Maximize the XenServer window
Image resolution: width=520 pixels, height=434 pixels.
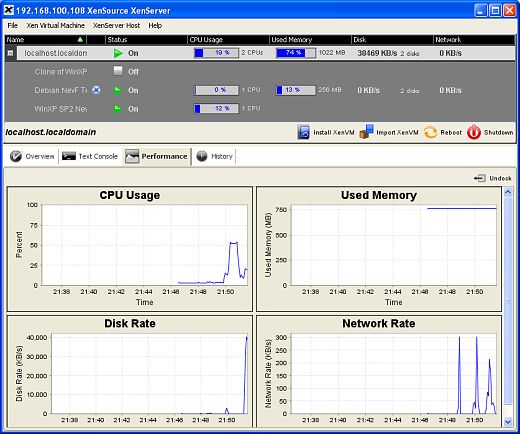click(495, 11)
